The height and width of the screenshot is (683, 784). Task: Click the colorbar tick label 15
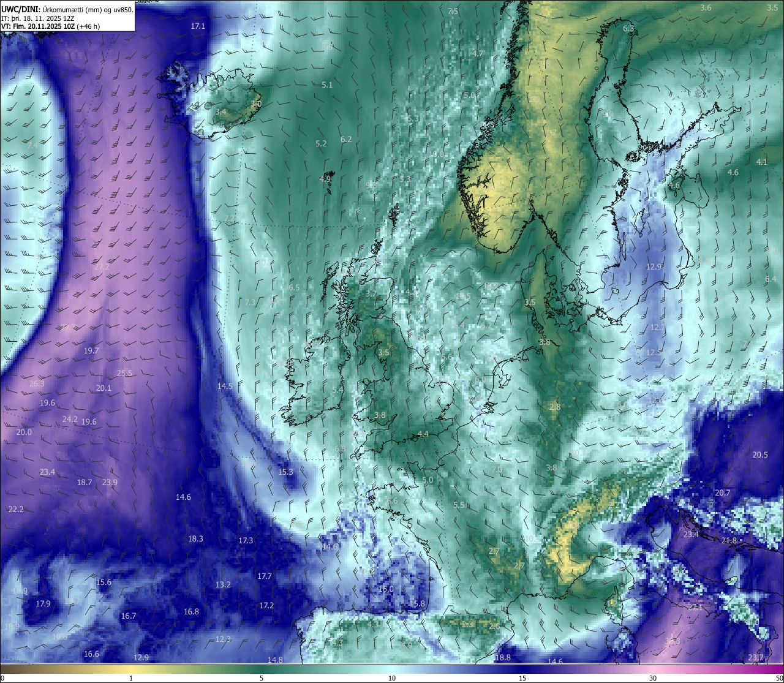click(x=522, y=678)
